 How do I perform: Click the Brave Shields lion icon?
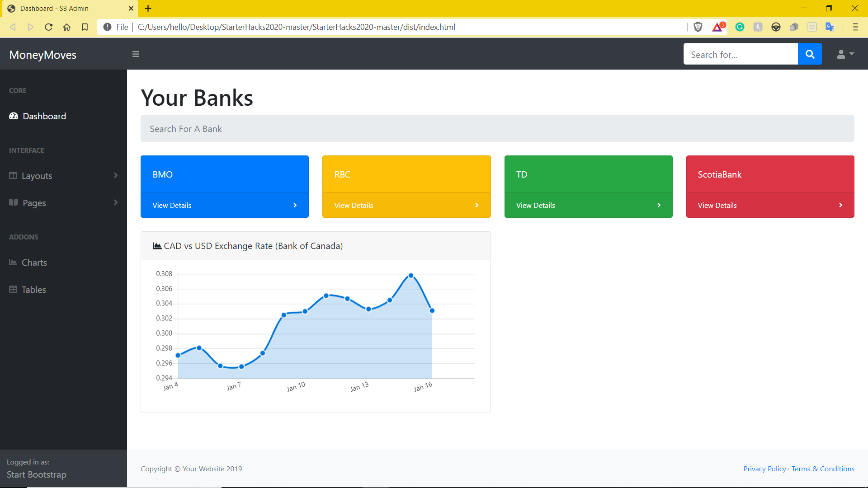tap(698, 27)
